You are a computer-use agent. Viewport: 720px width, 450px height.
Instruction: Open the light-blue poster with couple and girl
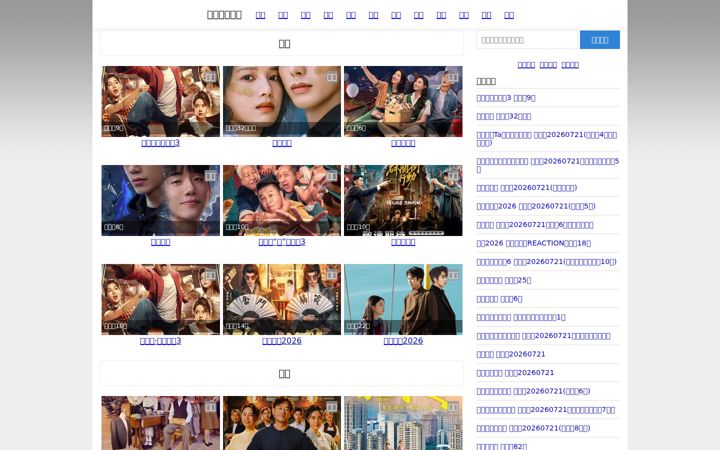[403, 299]
